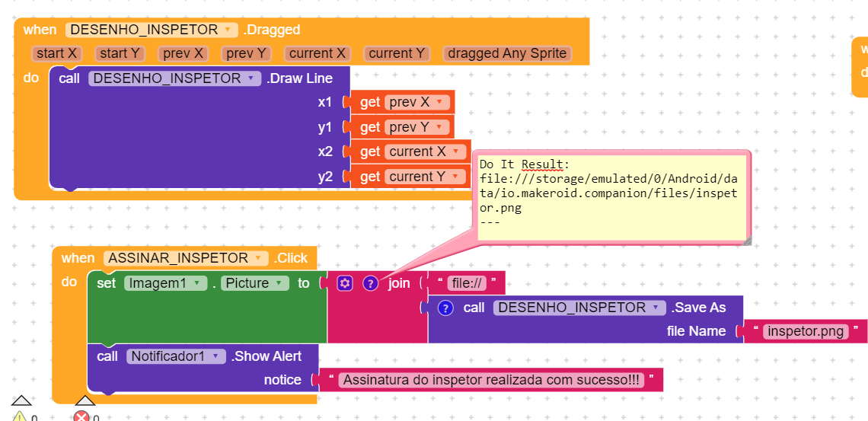The height and width of the screenshot is (421, 868).
Task: Open the Picture property dropdown
Action: pyautogui.click(x=254, y=283)
